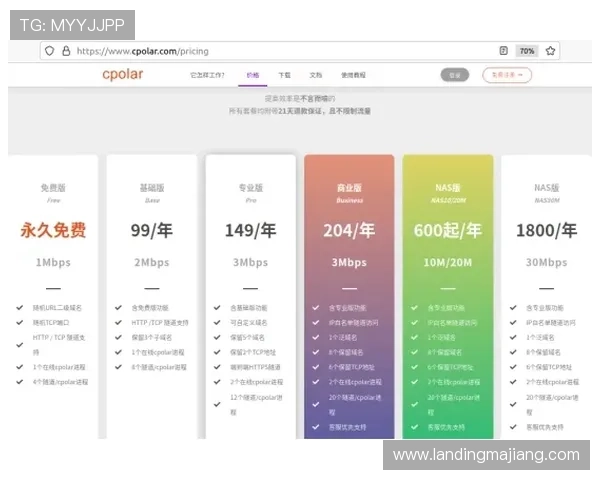
Task: Select the 专业版 plan title
Action: tap(251, 188)
